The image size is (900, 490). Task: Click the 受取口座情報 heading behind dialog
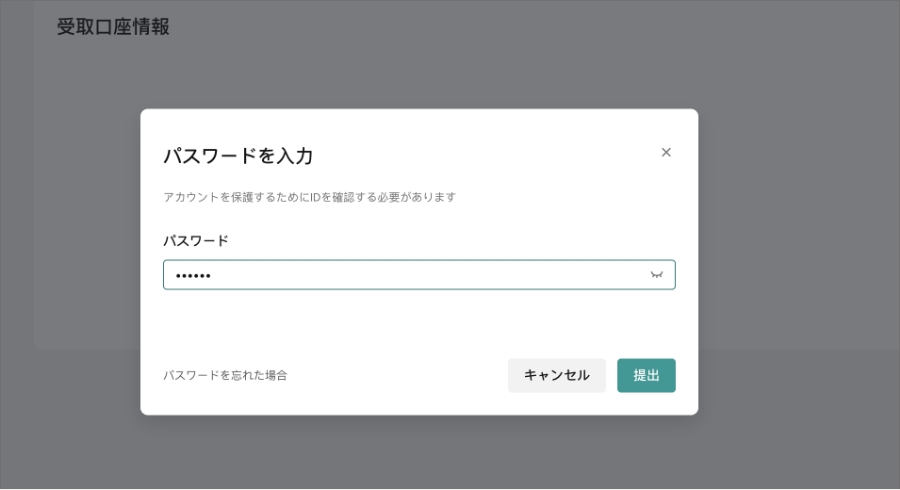113,27
